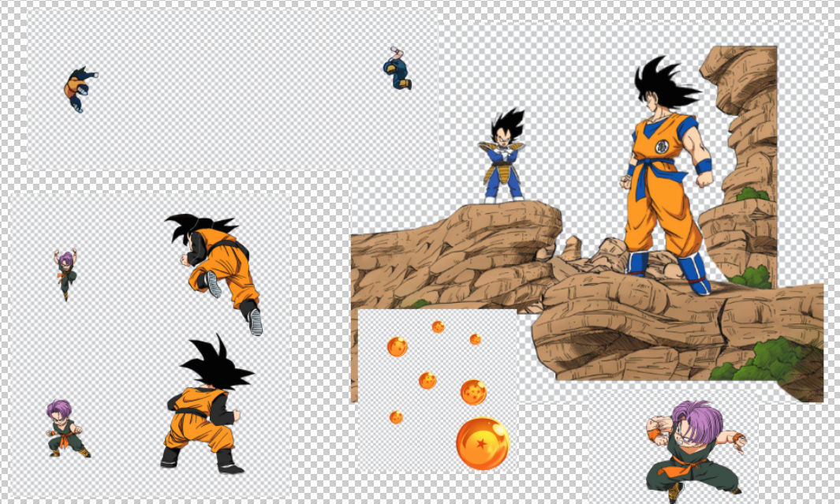Click the rocky ledge beneath Vegeta
840x504 pixels.
pyautogui.click(x=455, y=257)
